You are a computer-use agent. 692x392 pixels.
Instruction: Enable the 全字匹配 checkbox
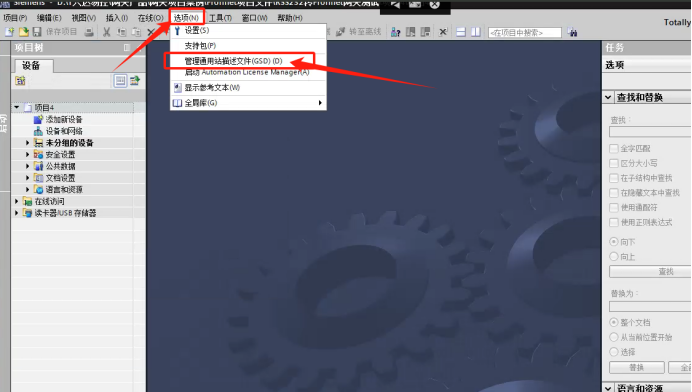pyautogui.click(x=613, y=148)
